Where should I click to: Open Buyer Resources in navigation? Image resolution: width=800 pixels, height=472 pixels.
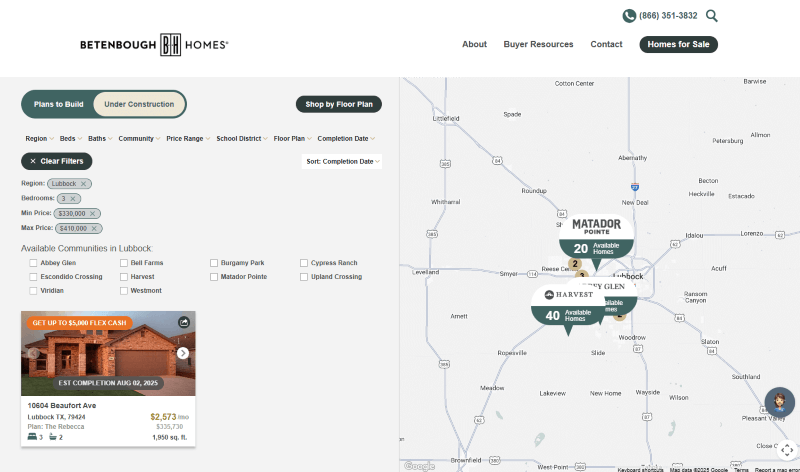click(538, 44)
